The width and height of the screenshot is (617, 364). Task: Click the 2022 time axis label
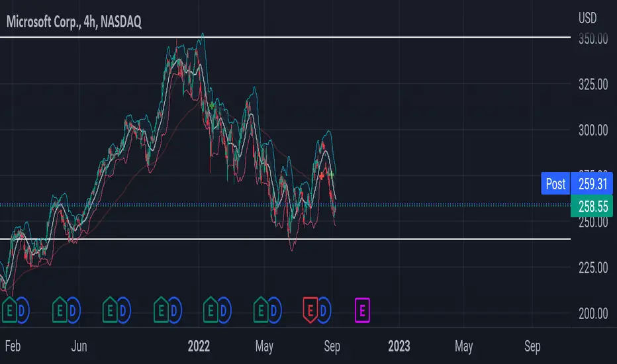point(199,346)
